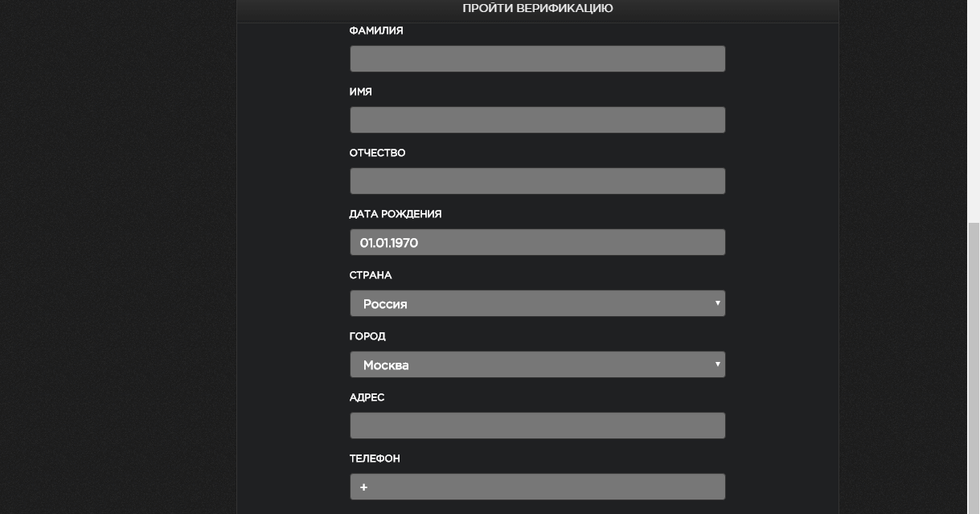
Task: Expand the Страна dropdown showing Россия
Action: click(537, 303)
